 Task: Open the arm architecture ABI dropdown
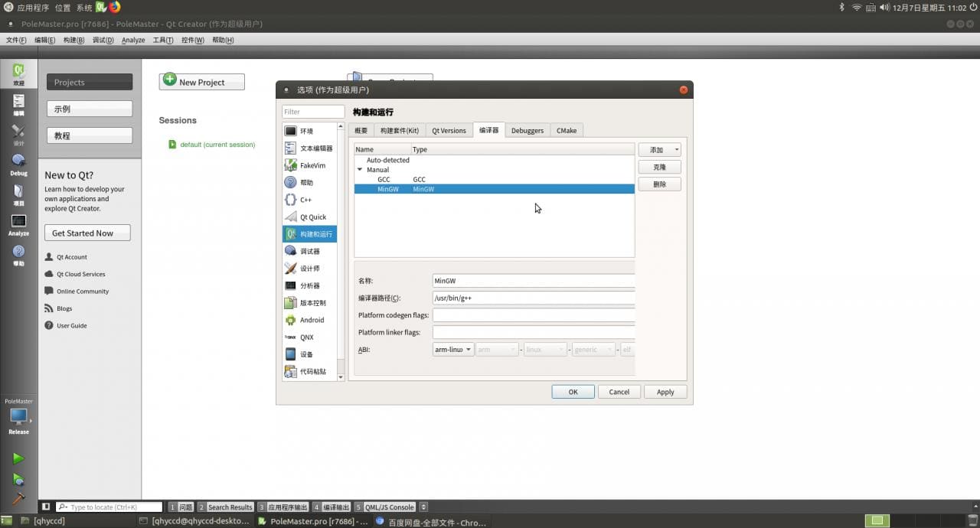tap(497, 350)
